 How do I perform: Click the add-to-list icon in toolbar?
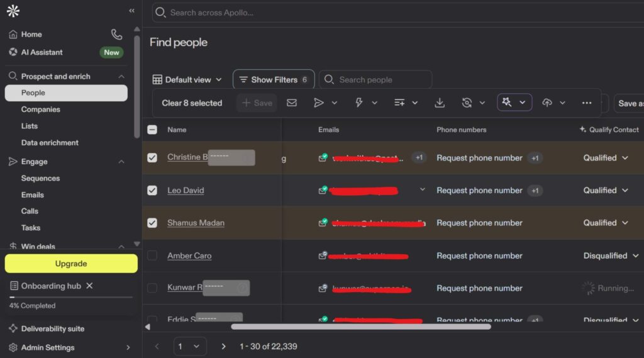pos(399,103)
